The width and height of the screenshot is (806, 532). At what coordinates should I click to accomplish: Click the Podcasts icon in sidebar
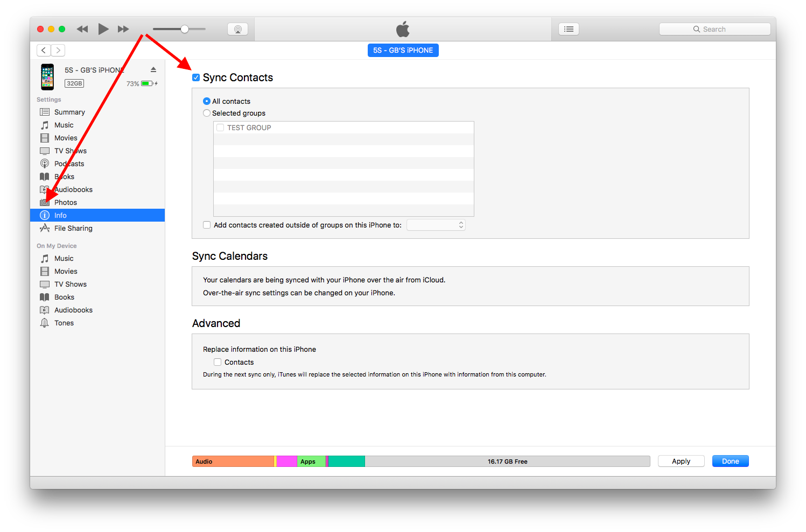click(45, 164)
